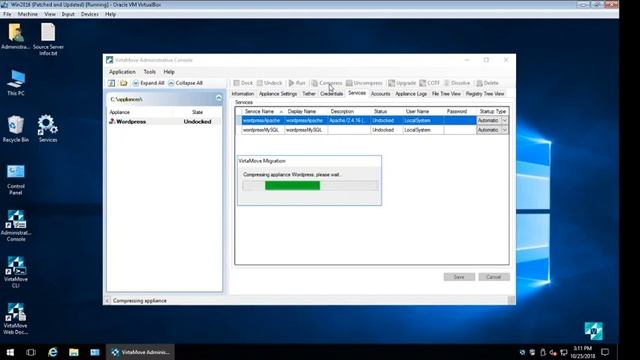Viewport: 640px width, 360px height.
Task: Collapse the C:\appliances\ panel header chevron
Action: (x=219, y=98)
